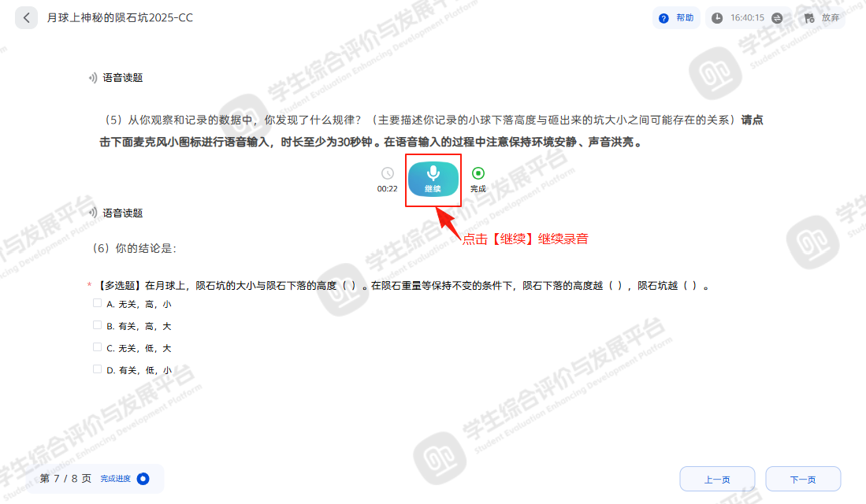This screenshot has width=866, height=504.
Task: Check option C 无关，低，大
Action: [x=97, y=347]
